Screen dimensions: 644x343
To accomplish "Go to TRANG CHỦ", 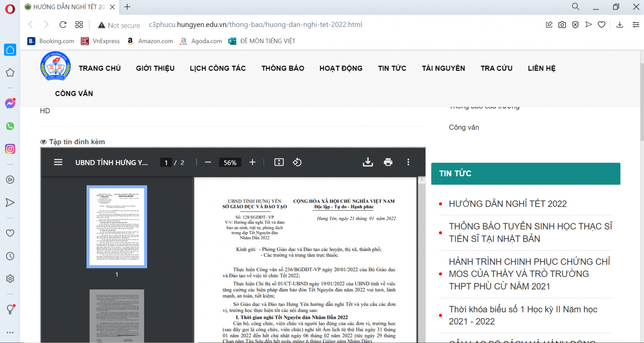I will tap(100, 68).
